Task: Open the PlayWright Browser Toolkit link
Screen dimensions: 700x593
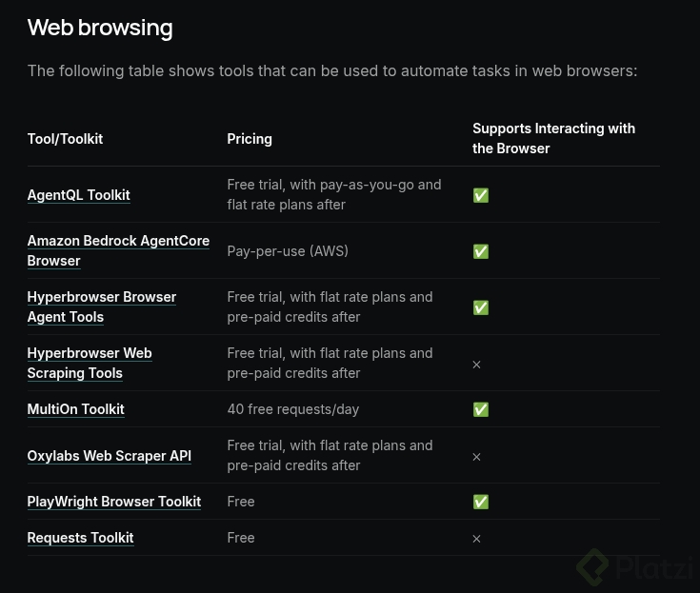Action: tap(113, 502)
